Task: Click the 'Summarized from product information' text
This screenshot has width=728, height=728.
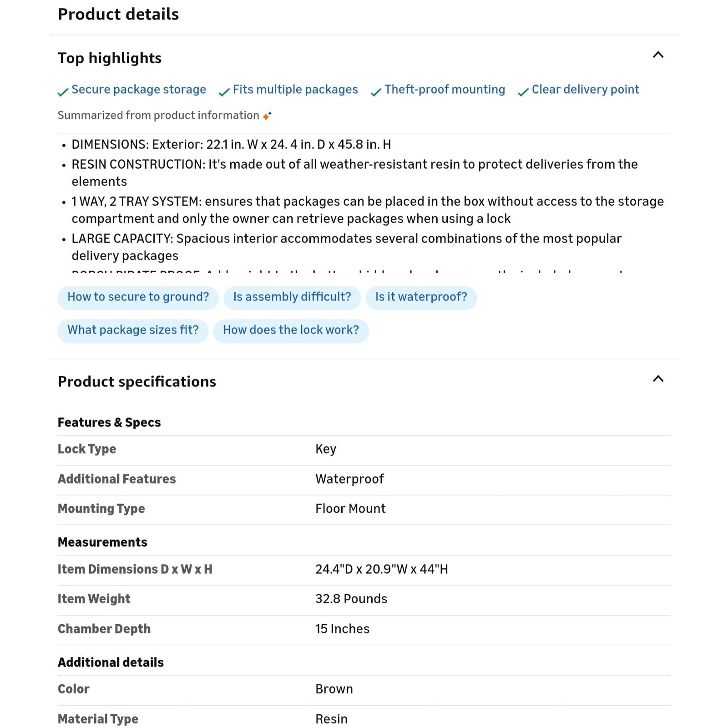Action: click(x=158, y=116)
